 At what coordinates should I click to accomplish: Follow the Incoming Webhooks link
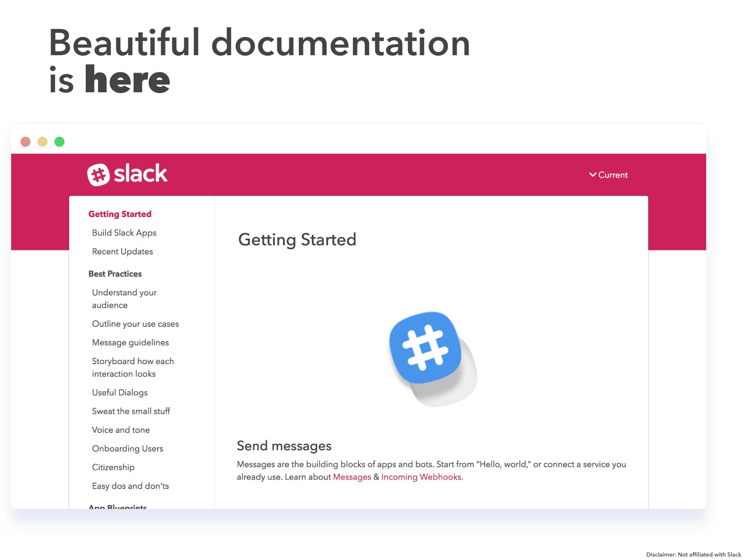(421, 477)
